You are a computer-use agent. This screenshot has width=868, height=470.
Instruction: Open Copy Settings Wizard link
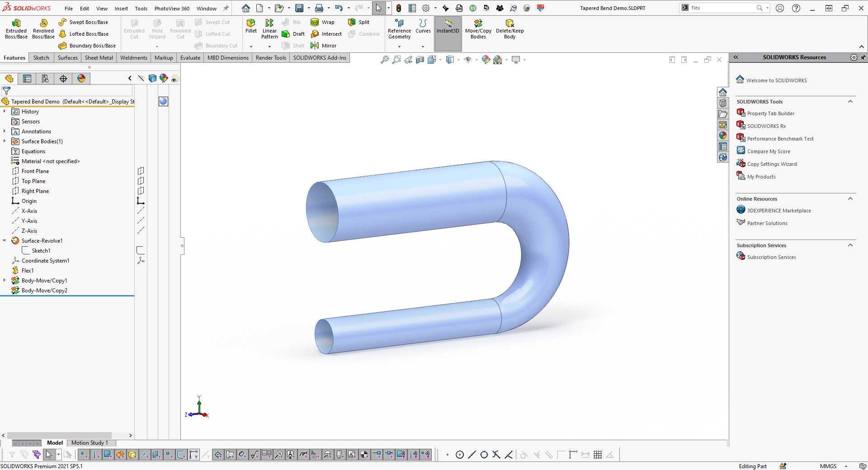pyautogui.click(x=772, y=164)
